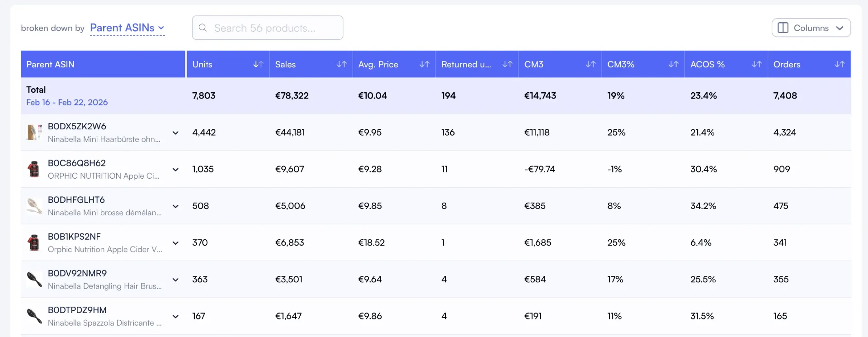868x337 pixels.
Task: Sort by Avg. Price arrows icon
Action: (424, 64)
